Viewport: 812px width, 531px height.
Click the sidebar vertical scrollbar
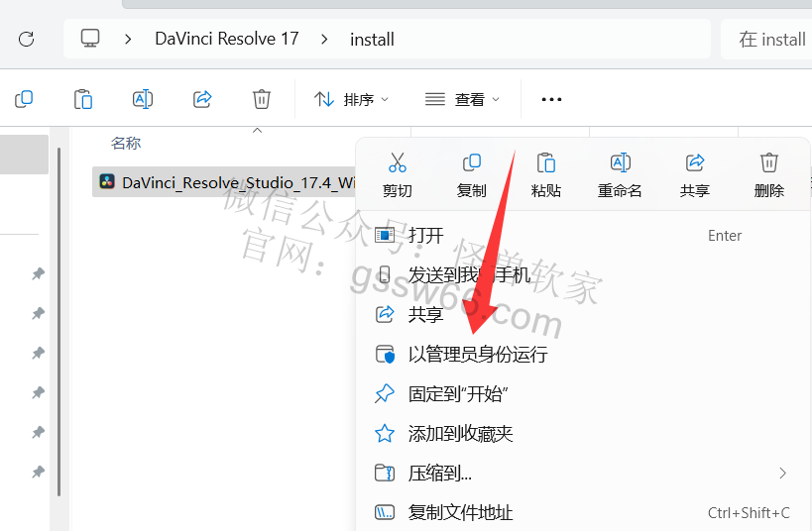pyautogui.click(x=59, y=321)
